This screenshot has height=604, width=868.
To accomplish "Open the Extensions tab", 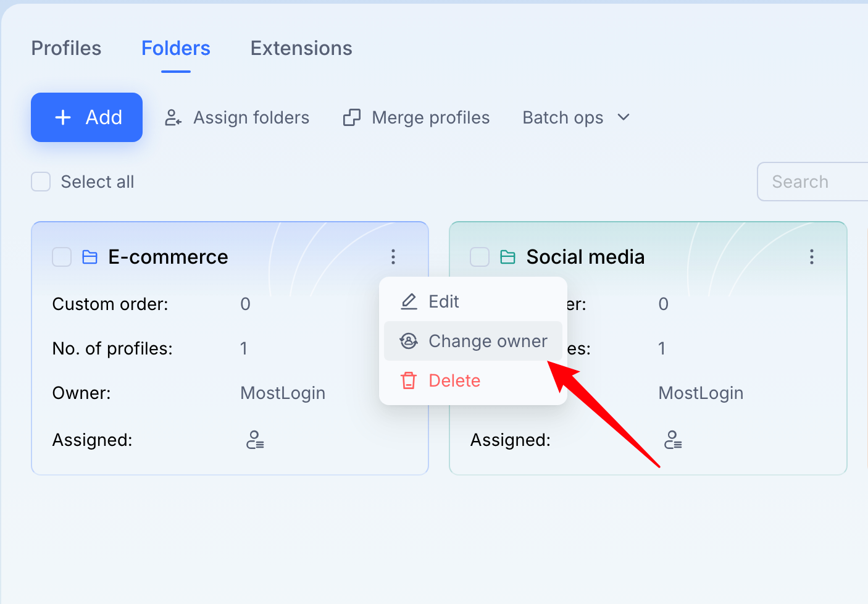I will (301, 48).
